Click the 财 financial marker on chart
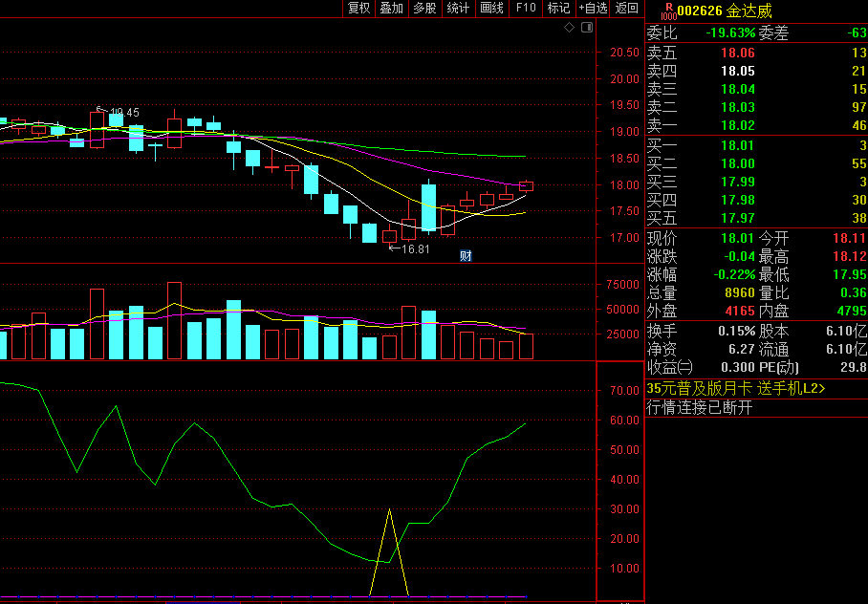Viewport: 868px width, 604px height. point(466,256)
